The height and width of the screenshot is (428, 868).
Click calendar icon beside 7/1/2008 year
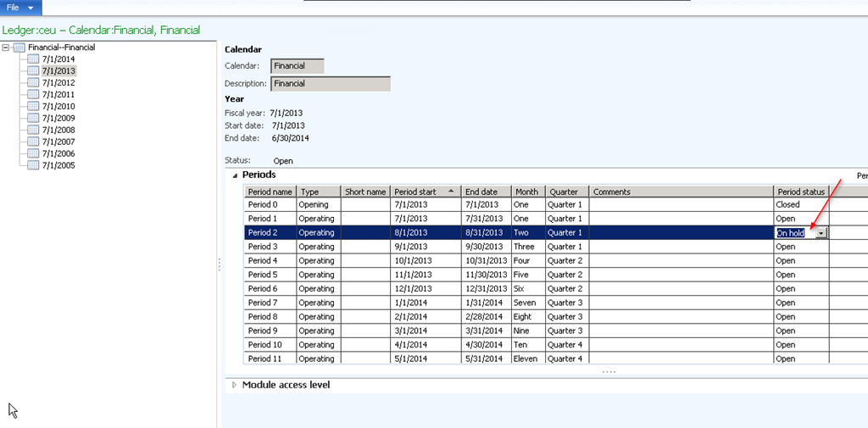tap(33, 131)
